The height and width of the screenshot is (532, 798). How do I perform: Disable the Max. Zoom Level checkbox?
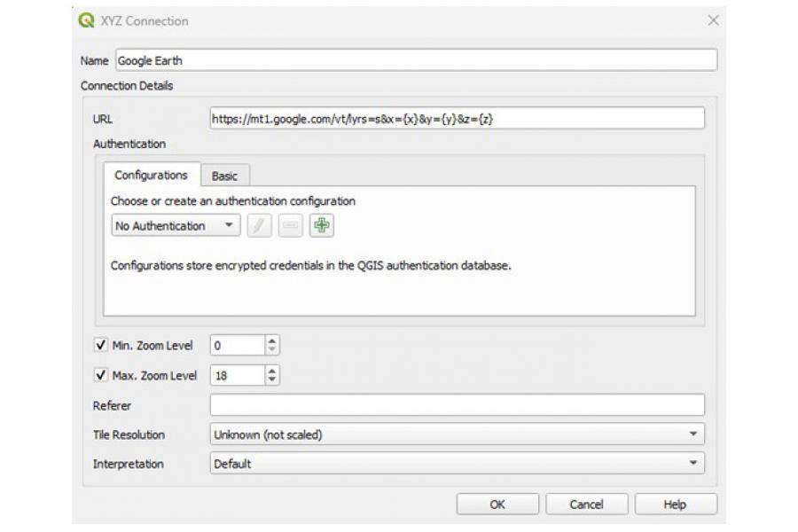click(x=101, y=375)
